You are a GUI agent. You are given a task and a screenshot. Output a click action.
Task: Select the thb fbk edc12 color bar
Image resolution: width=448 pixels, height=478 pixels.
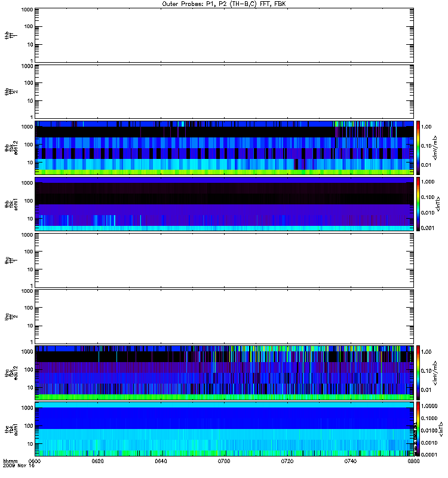(x=418, y=148)
